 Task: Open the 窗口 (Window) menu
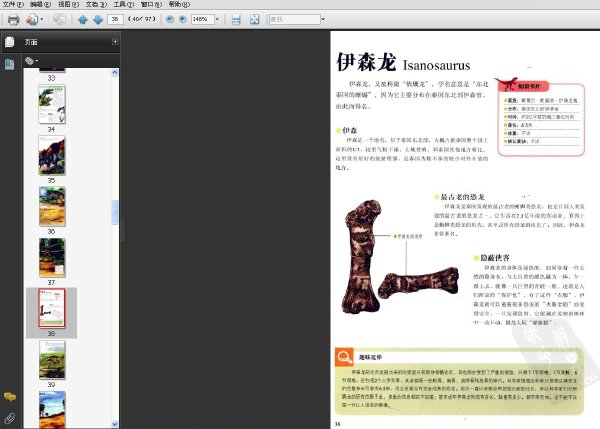click(x=152, y=4)
